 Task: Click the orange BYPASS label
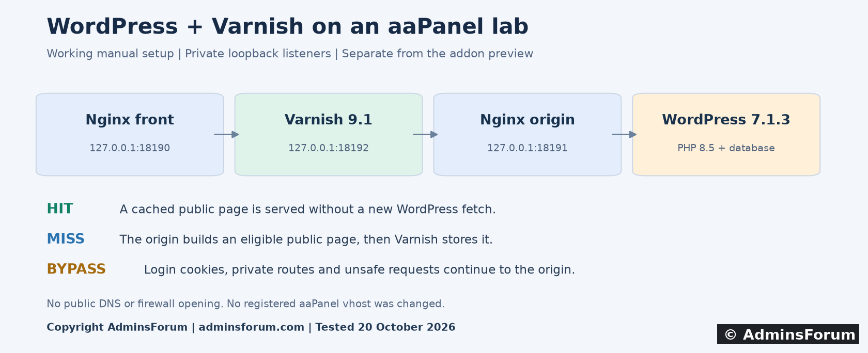(76, 269)
